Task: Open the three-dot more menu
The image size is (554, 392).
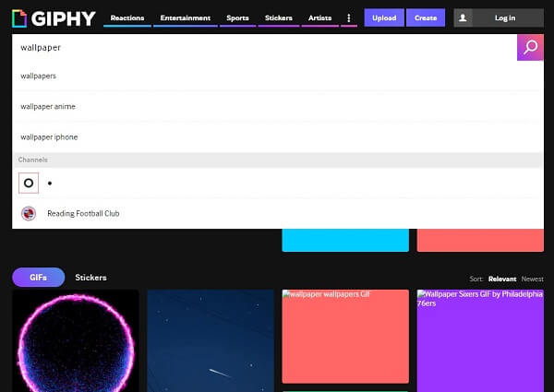Action: pos(349,18)
